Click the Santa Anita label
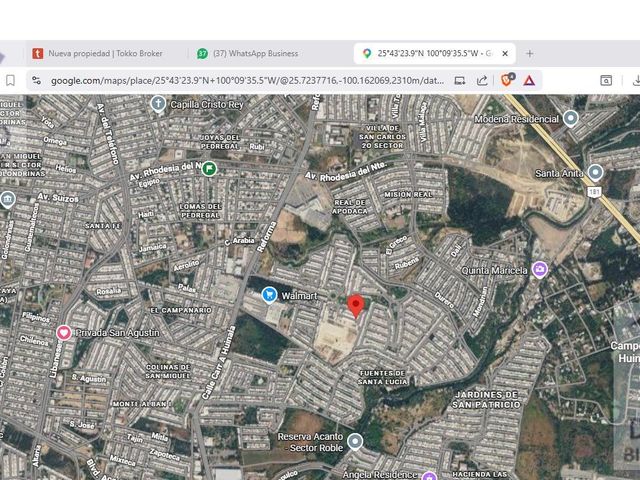The height and width of the screenshot is (480, 640). click(x=559, y=173)
